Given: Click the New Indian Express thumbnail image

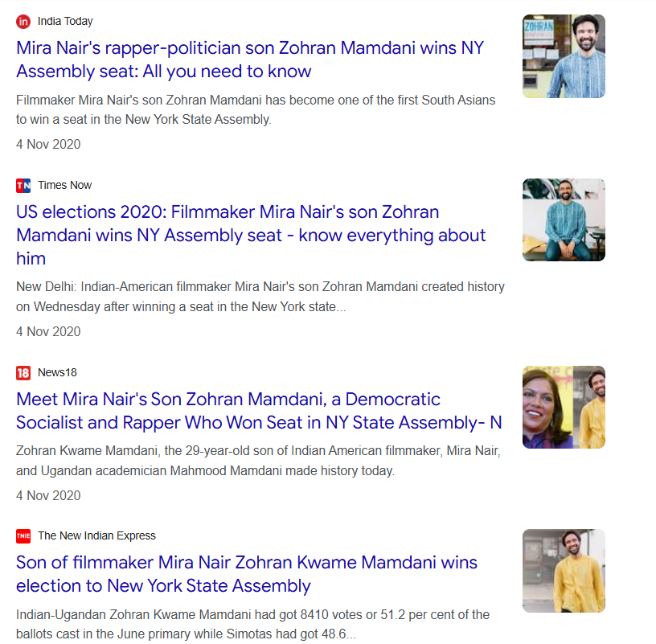Looking at the screenshot, I should coord(564,571).
